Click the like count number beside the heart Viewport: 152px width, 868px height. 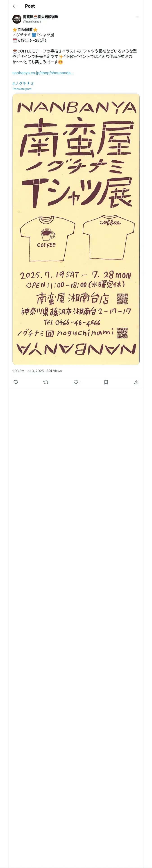(80, 382)
